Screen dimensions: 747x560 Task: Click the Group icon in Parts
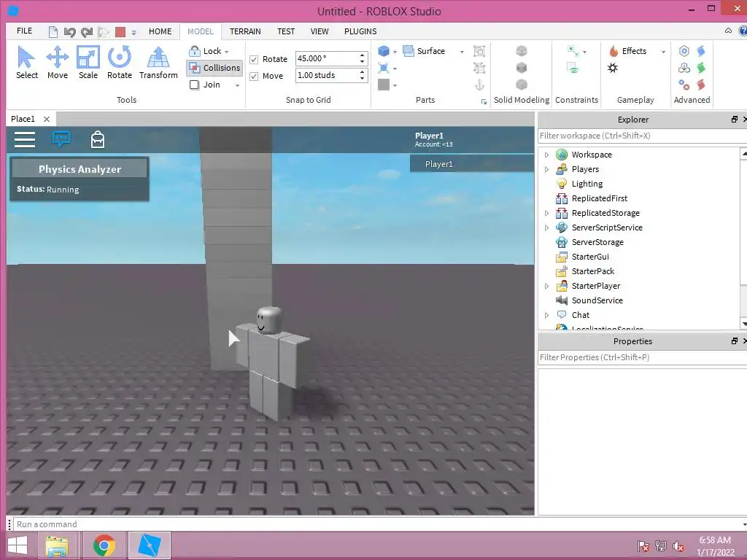pyautogui.click(x=479, y=51)
